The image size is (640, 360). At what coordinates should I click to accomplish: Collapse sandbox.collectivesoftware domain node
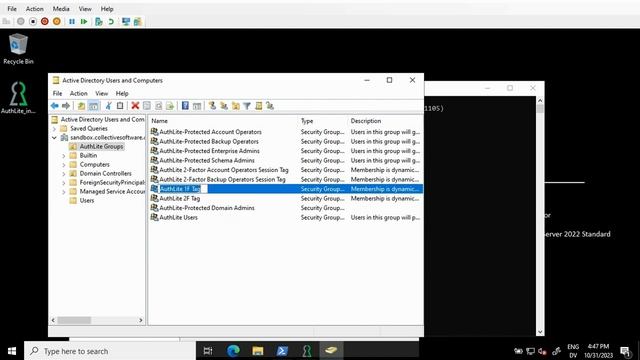coord(54,138)
